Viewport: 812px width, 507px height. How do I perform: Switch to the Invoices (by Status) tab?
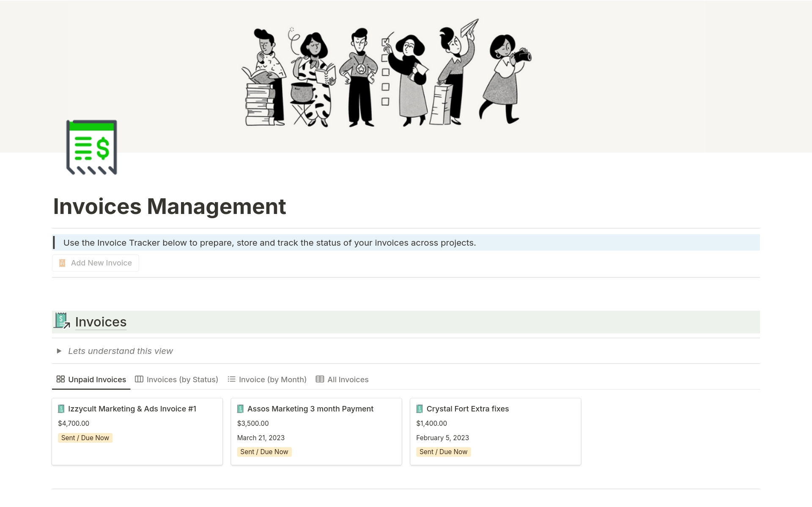point(182,379)
